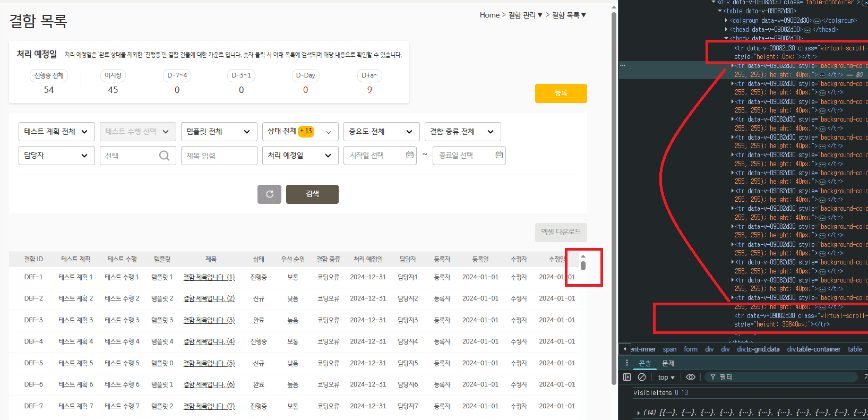Viewport: 868px width, 420px height.
Task: Select the console context top dropdown
Action: coord(666,378)
